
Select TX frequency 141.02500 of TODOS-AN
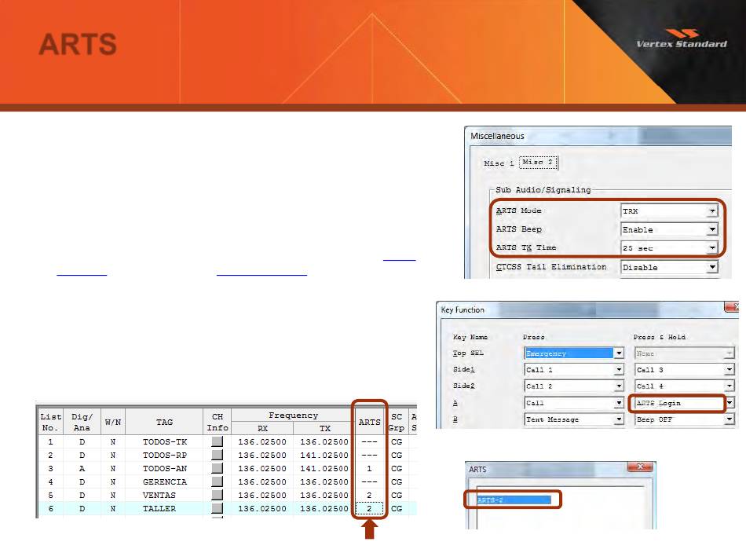[324, 469]
